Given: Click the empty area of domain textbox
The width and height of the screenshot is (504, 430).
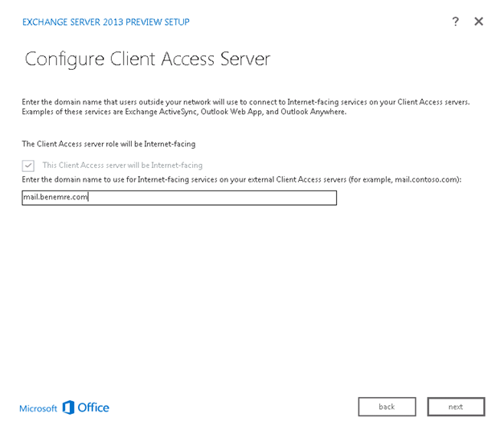Looking at the screenshot, I should coord(212,198).
